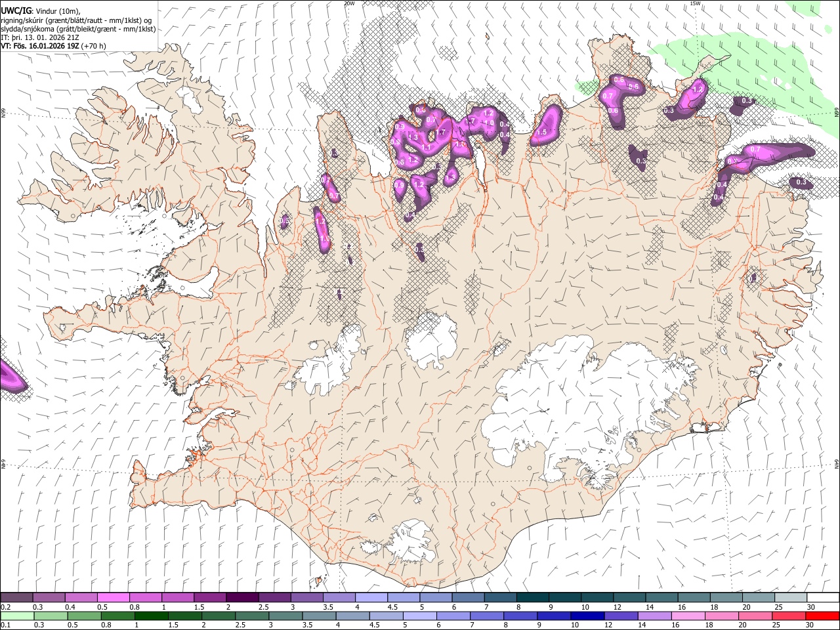Select the bright pink upper legend swatch between 0.5 and 0.8
Image resolution: width=840 pixels, height=630 pixels.
click(114, 598)
